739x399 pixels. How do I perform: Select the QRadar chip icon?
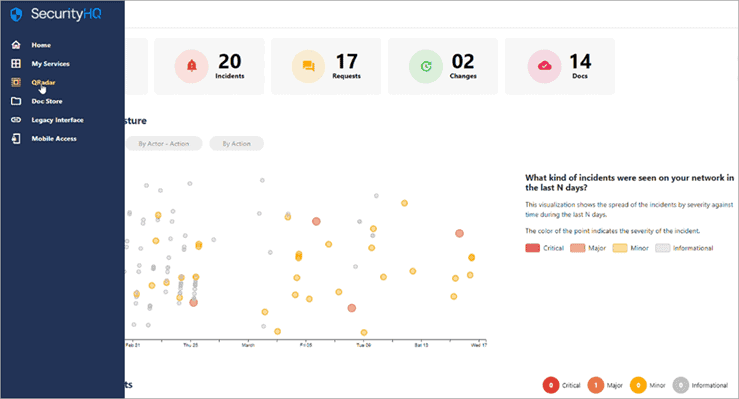pos(16,82)
